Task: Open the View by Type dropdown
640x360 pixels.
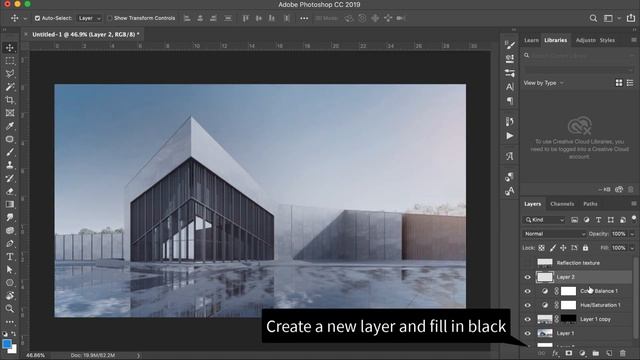Action: [543, 83]
